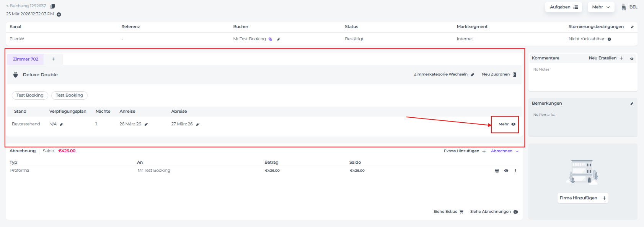Click Firma Hinzufügen button
Screen dimensions: 644x227
582,198
